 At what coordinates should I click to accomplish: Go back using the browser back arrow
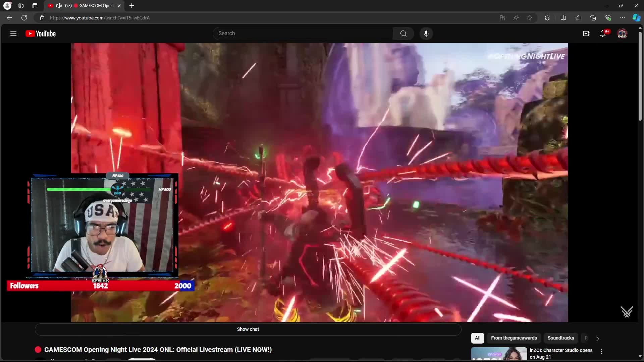(9, 18)
